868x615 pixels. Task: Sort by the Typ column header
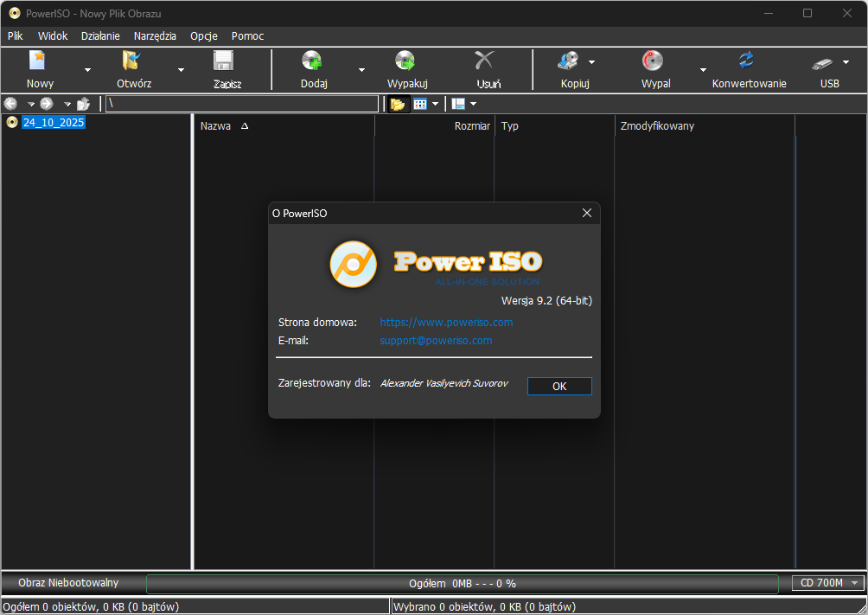[555, 125]
